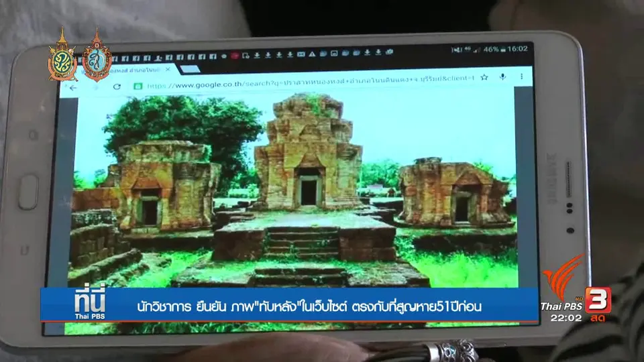Close the open browser tab

168,70
